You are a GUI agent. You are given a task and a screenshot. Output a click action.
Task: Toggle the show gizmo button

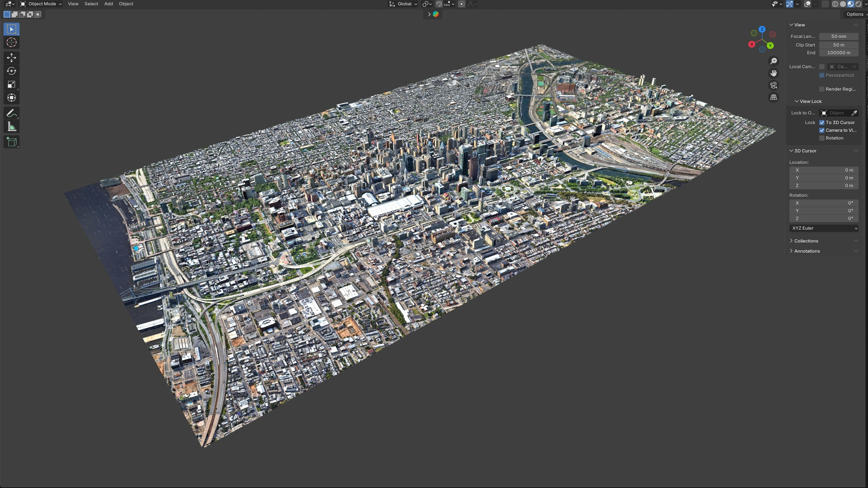pyautogui.click(x=790, y=4)
